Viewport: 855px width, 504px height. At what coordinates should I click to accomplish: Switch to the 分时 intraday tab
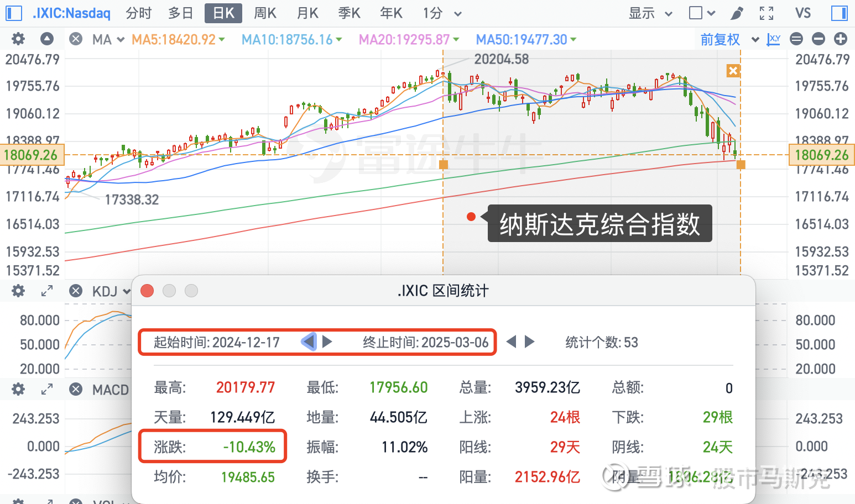coord(138,13)
